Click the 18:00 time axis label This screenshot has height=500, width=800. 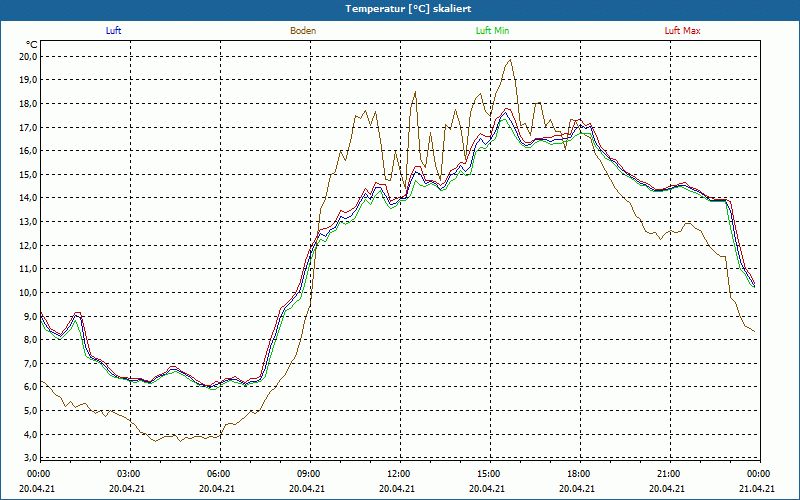[580, 474]
